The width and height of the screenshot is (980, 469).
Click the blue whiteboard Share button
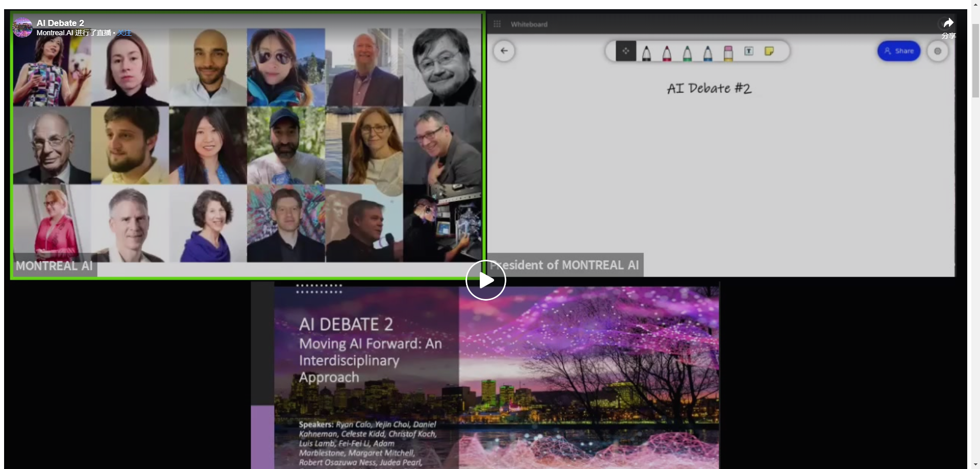(x=899, y=51)
